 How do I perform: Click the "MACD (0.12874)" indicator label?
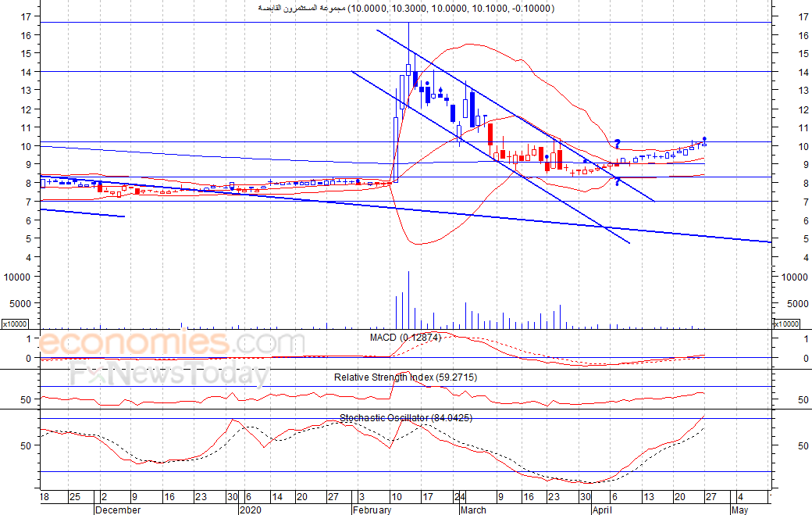[405, 338]
